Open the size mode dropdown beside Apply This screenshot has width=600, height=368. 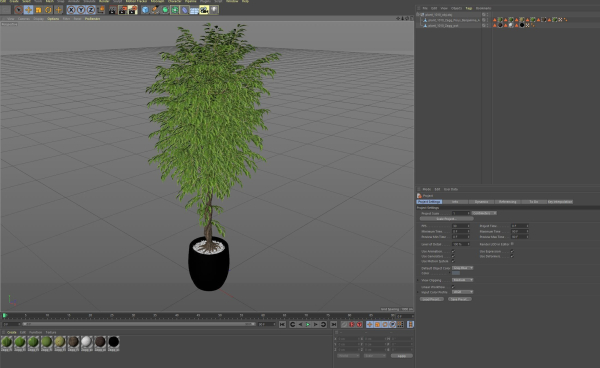tap(375, 356)
